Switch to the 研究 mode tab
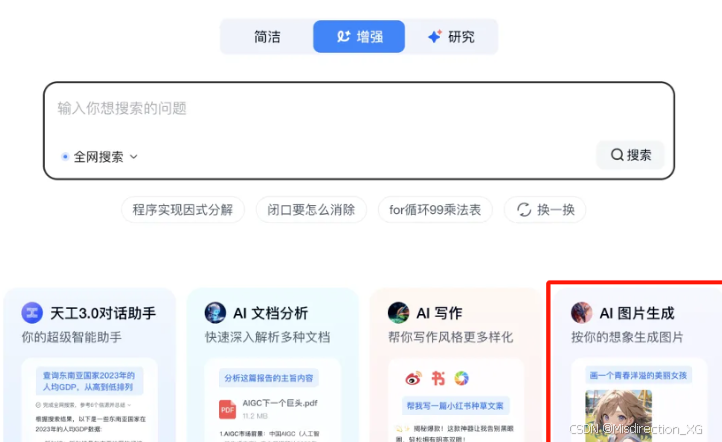Image resolution: width=722 pixels, height=442 pixels. pos(451,37)
